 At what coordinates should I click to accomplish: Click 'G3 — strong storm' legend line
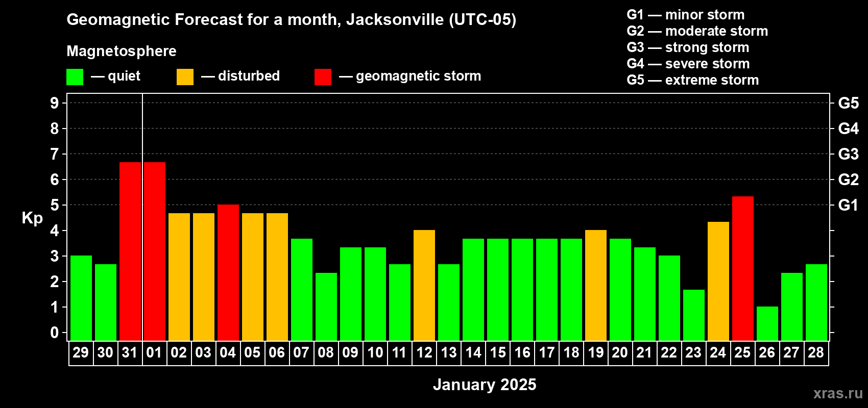(x=688, y=47)
